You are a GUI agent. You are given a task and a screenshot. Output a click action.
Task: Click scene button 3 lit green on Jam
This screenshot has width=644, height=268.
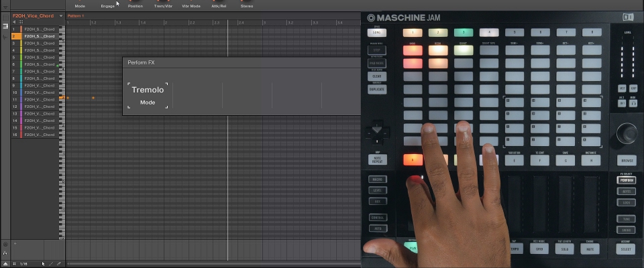pyautogui.click(x=464, y=33)
